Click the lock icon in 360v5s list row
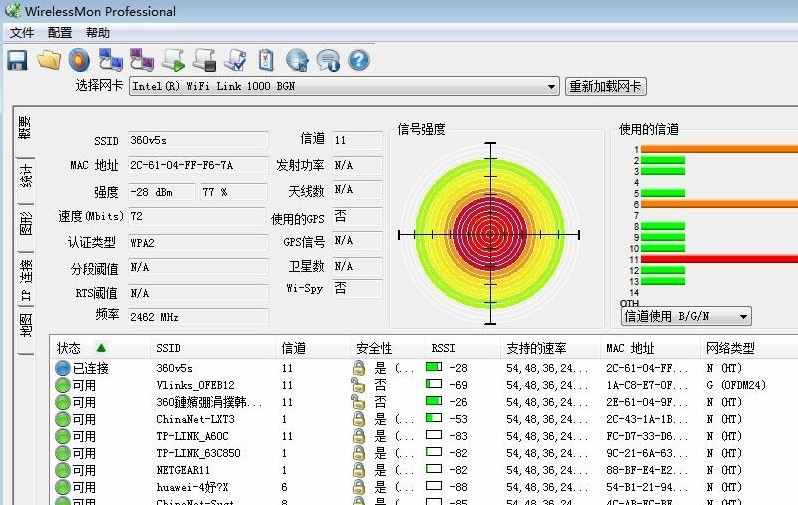798x505 pixels. tap(359, 368)
